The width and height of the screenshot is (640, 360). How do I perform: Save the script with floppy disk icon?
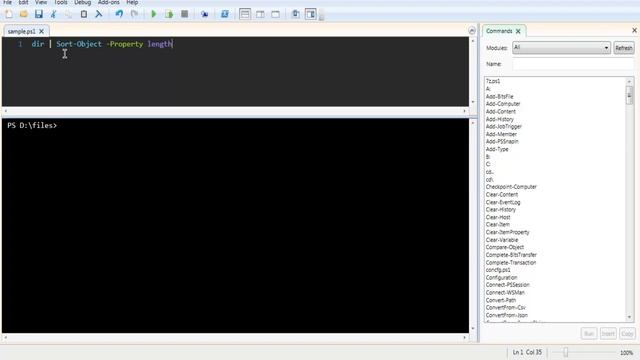click(39, 14)
